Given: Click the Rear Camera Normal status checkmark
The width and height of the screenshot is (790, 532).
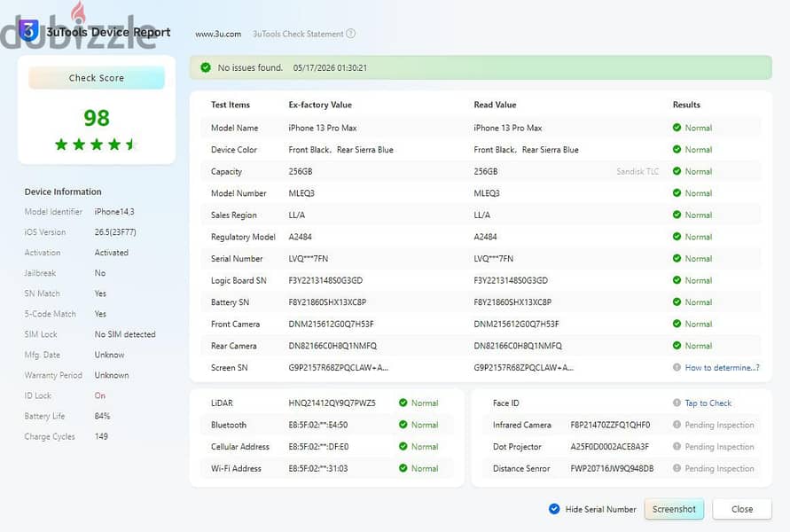Looking at the screenshot, I should pyautogui.click(x=677, y=346).
